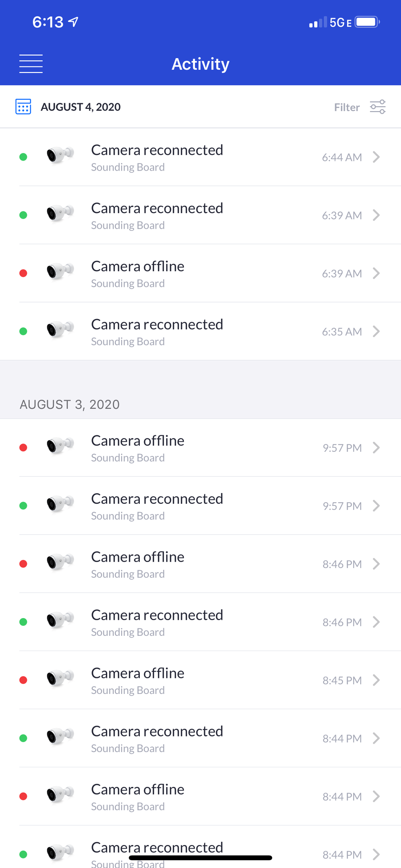Expand the 6:39 AM Camera offline chevron
Image resolution: width=401 pixels, height=868 pixels.
pos(376,273)
